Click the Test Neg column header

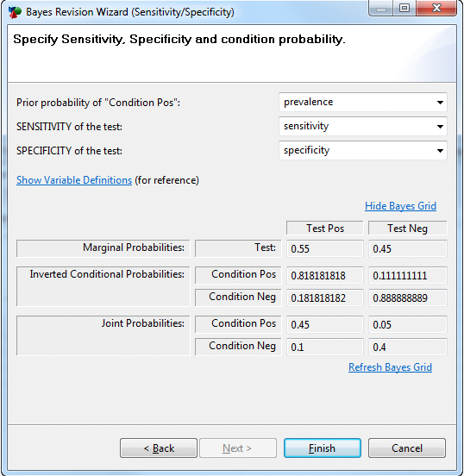[x=408, y=228]
